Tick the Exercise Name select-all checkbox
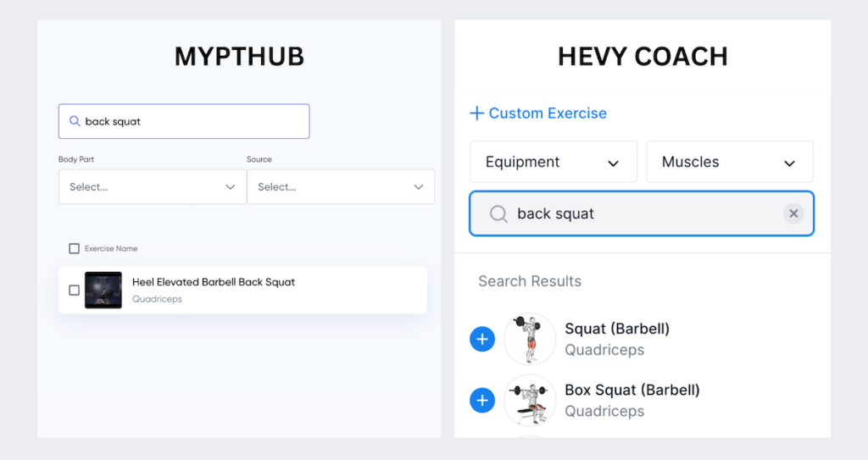 click(75, 249)
